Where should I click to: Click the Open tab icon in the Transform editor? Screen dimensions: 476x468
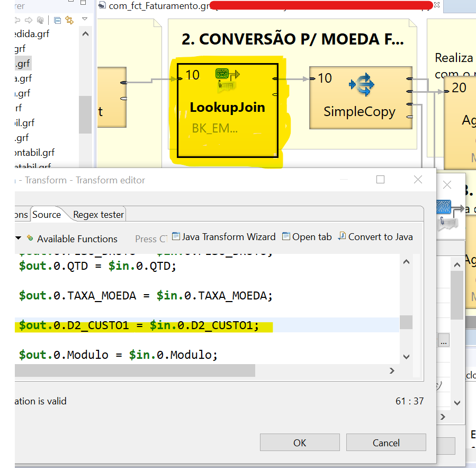pos(307,237)
